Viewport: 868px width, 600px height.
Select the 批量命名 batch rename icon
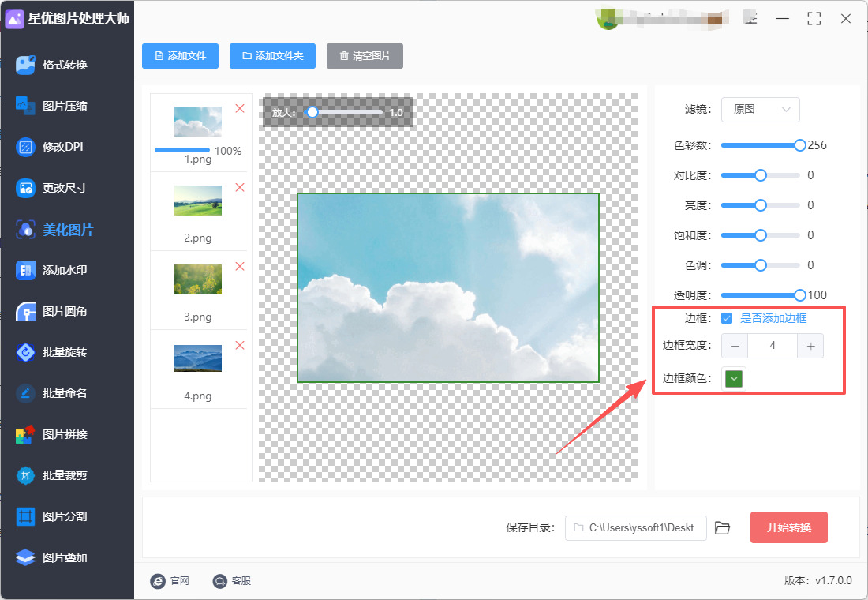(x=25, y=393)
